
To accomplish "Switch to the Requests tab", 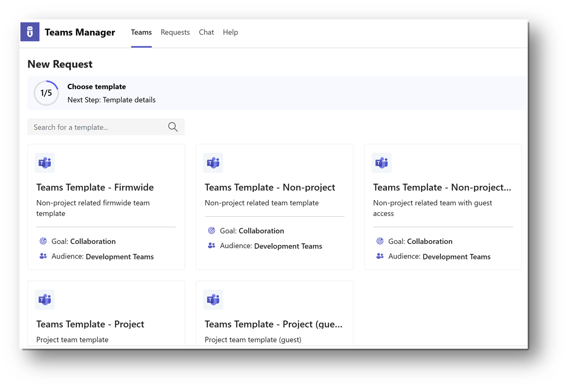I will point(175,32).
